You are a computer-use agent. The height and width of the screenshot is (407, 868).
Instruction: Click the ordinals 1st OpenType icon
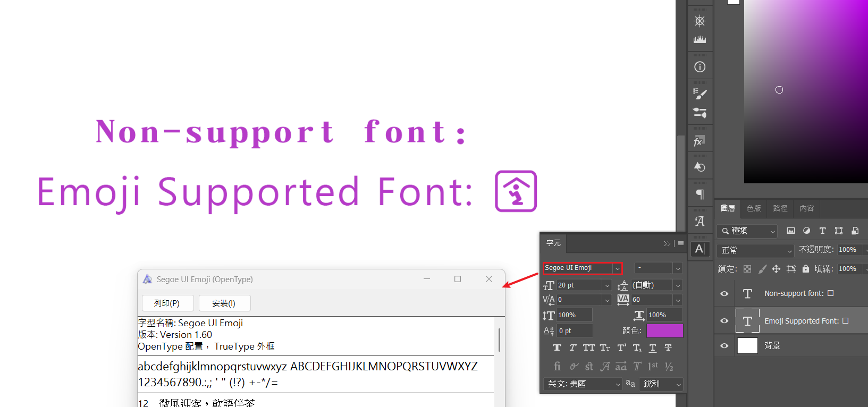coord(653,366)
